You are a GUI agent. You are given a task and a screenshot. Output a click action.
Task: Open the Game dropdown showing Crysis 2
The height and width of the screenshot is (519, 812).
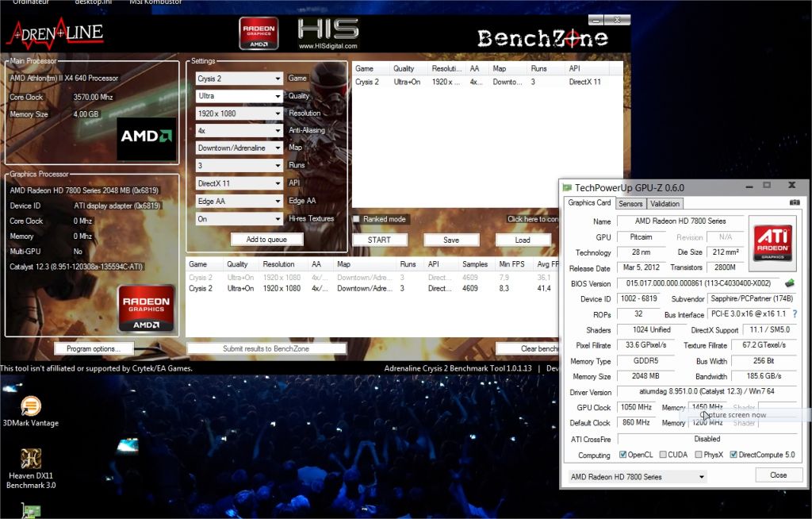click(x=239, y=79)
